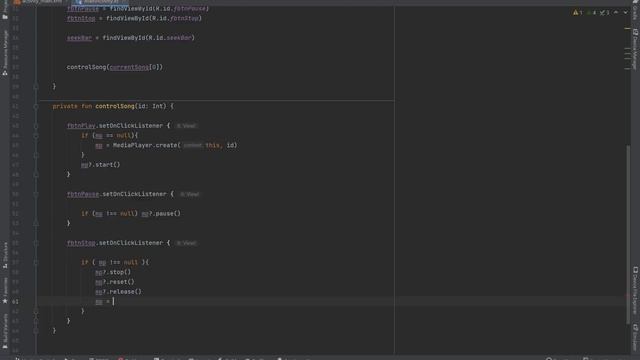Collapse the fbtnStop.setOnClickListener block

[x=36, y=243]
